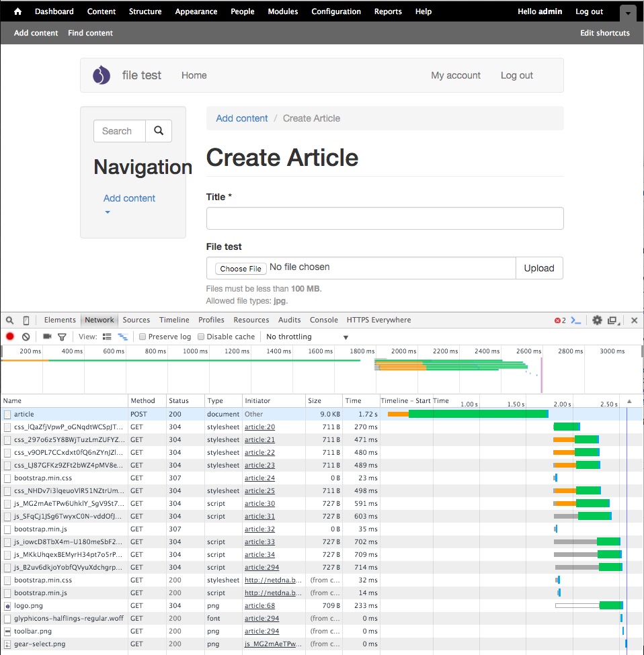Toggle the device emulation toolbar
Image resolution: width=644 pixels, height=655 pixels.
point(26,320)
